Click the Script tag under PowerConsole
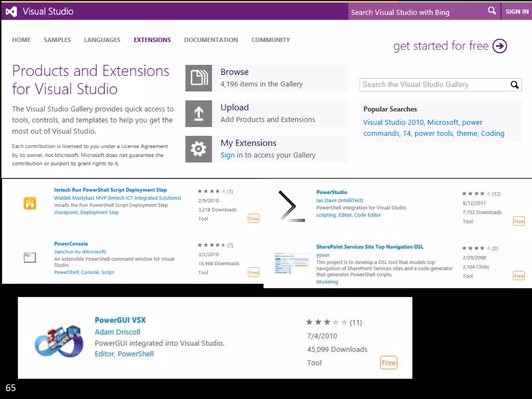Screen dimensions: 532x399 pyautogui.click(x=108, y=272)
